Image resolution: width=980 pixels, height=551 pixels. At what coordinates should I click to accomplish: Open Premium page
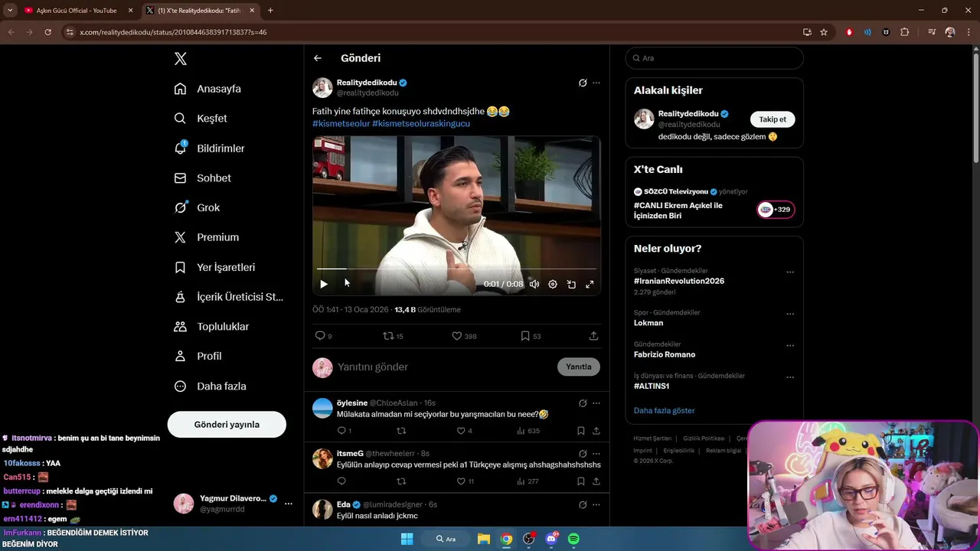pyautogui.click(x=207, y=237)
